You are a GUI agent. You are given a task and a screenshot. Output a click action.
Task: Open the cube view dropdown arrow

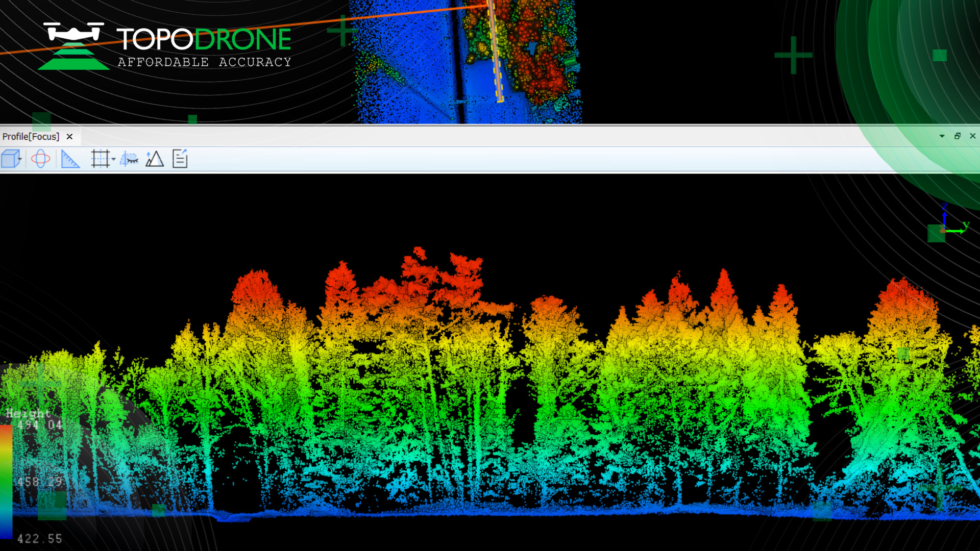[20, 159]
